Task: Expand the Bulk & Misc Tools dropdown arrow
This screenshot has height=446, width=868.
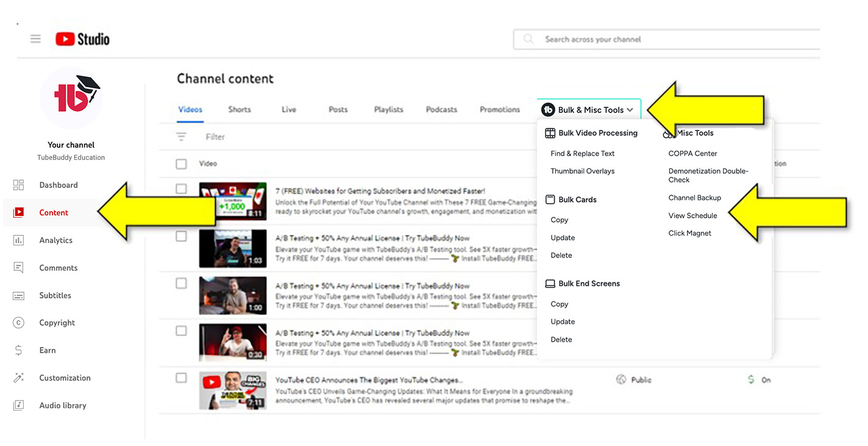Action: coord(630,110)
